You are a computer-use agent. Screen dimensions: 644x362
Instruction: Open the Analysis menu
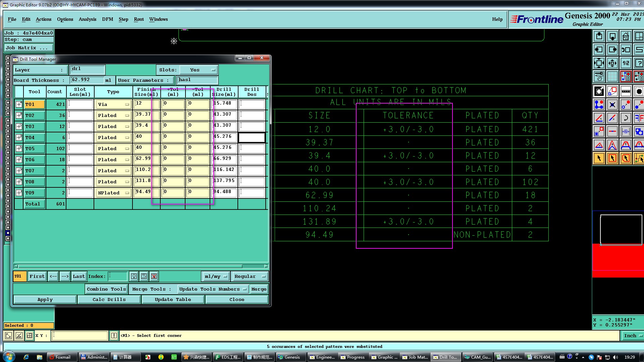click(87, 19)
